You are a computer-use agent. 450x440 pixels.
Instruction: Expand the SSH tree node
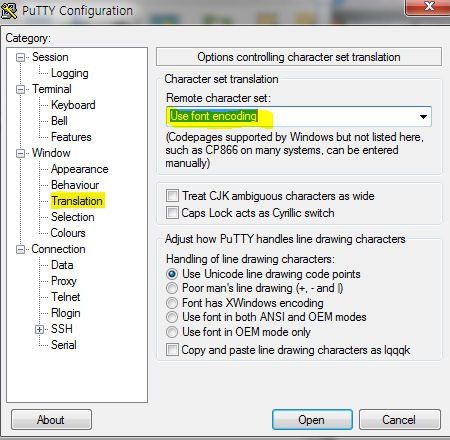click(x=39, y=330)
